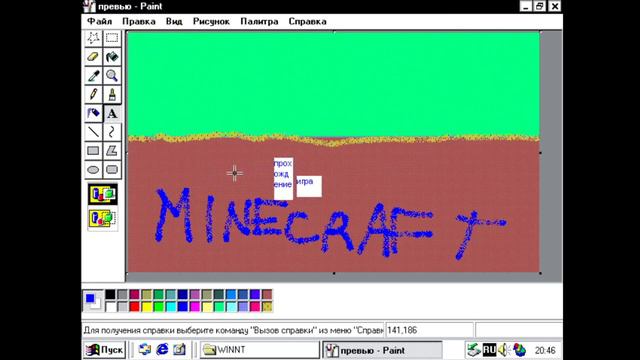Pick the pale yellow palette swatch
Screen dimensions: 640x360
[x=207, y=307]
